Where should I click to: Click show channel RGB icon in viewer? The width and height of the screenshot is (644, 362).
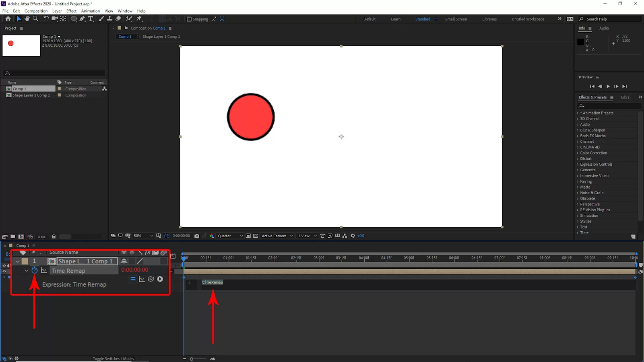[212, 236]
